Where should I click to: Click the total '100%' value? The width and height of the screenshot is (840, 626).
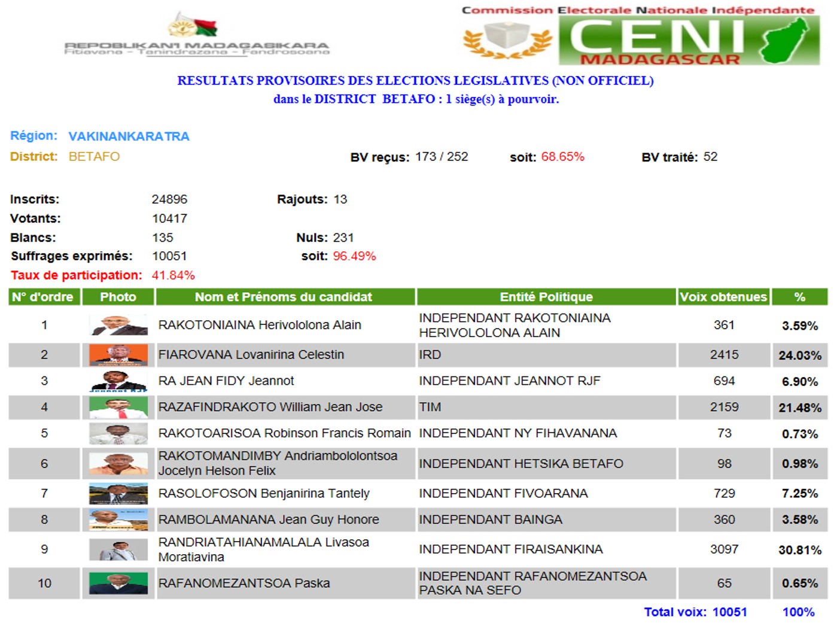coord(799,612)
